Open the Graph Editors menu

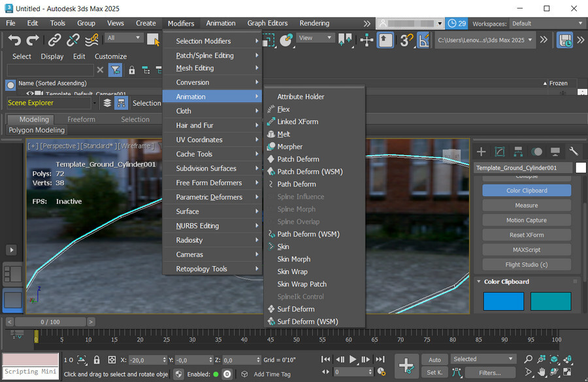[x=267, y=24]
